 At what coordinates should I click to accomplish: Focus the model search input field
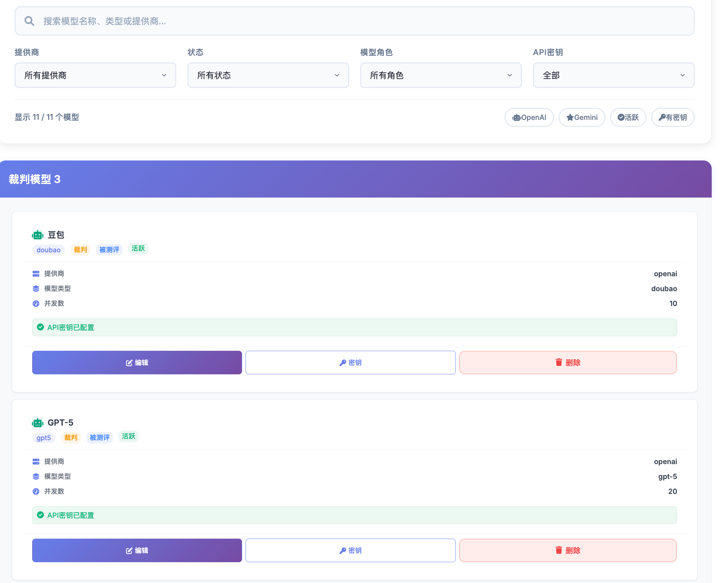[x=360, y=21]
